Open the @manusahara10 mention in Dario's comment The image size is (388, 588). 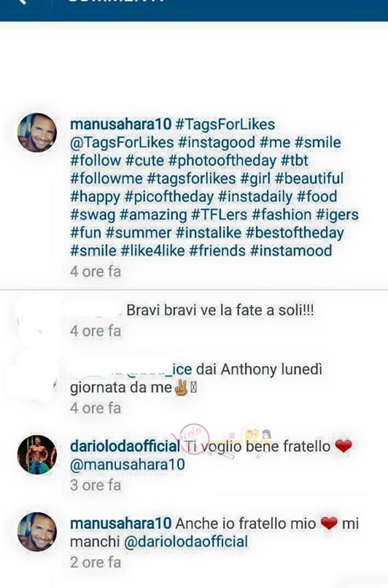coord(128,465)
